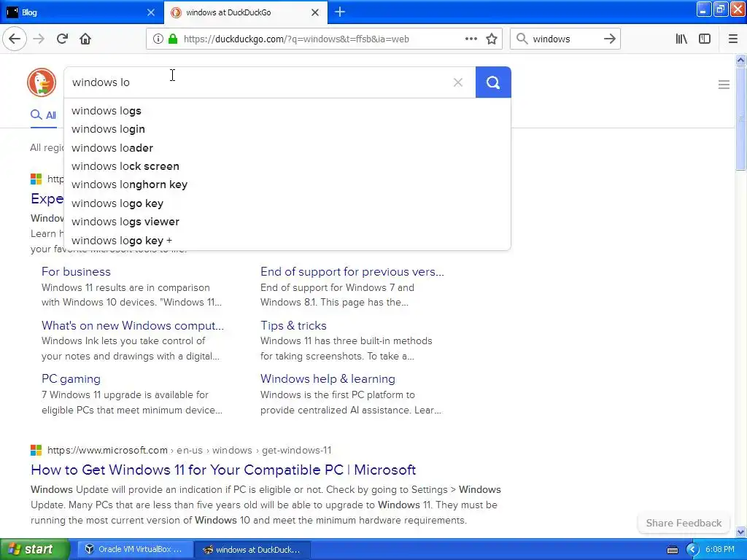Click keyboard icon in system tray
This screenshot has height=560, width=747.
coord(672,550)
